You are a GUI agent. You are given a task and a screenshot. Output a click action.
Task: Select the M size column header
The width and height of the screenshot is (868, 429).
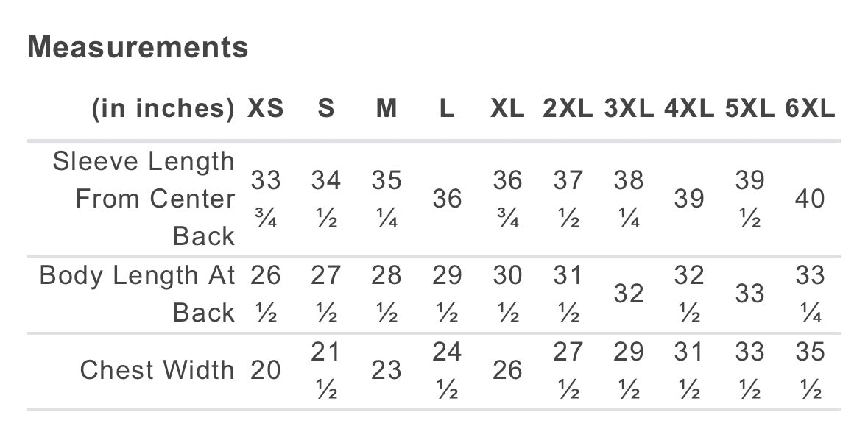coord(387,109)
